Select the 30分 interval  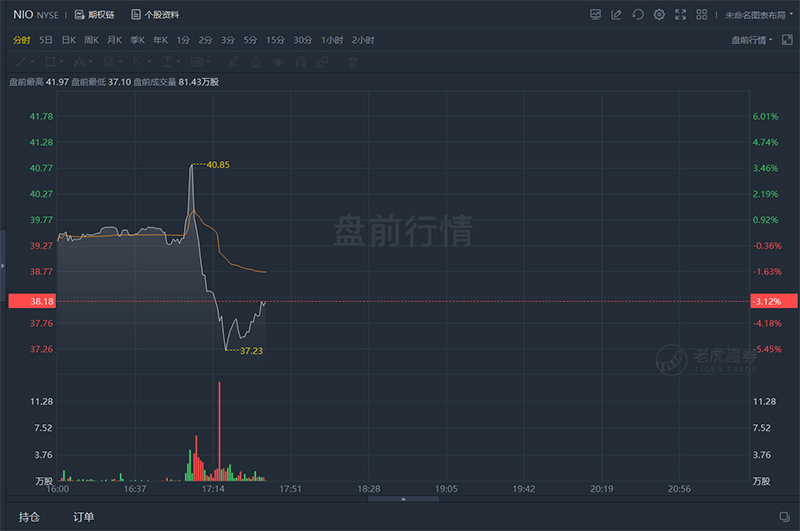click(x=303, y=40)
